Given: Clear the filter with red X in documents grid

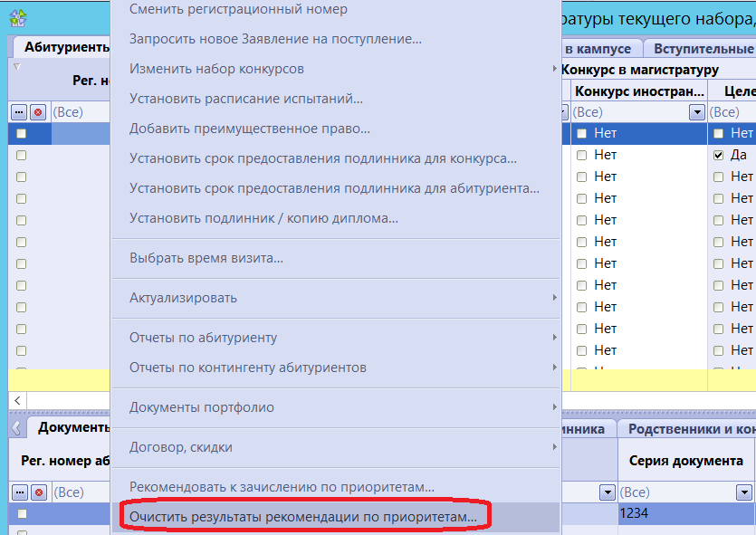Looking at the screenshot, I should pos(38,492).
